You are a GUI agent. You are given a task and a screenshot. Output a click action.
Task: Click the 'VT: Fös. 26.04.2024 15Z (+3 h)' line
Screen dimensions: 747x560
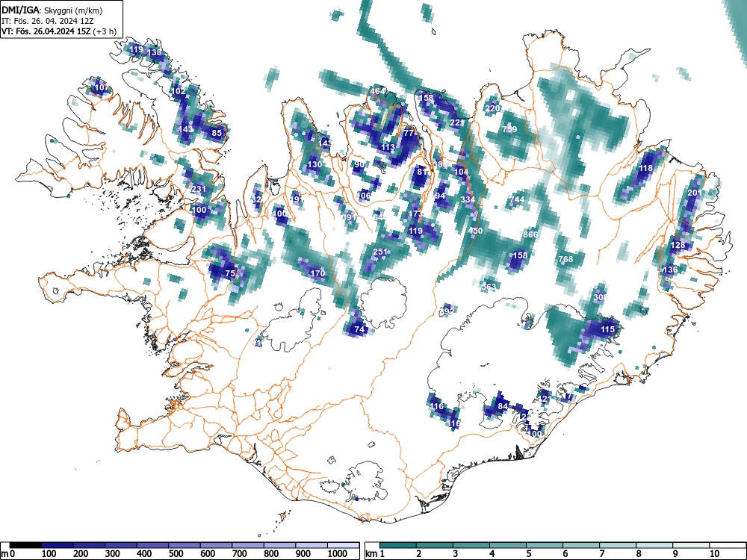[x=58, y=31]
